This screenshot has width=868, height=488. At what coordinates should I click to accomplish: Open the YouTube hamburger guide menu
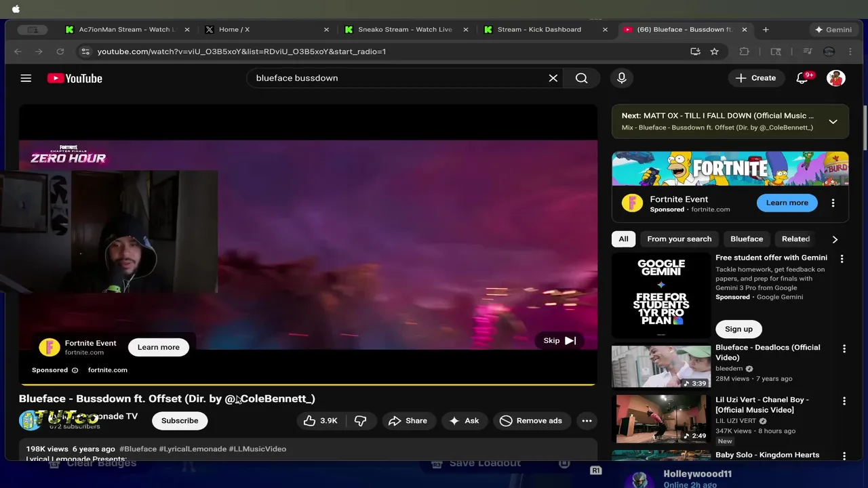(x=26, y=78)
